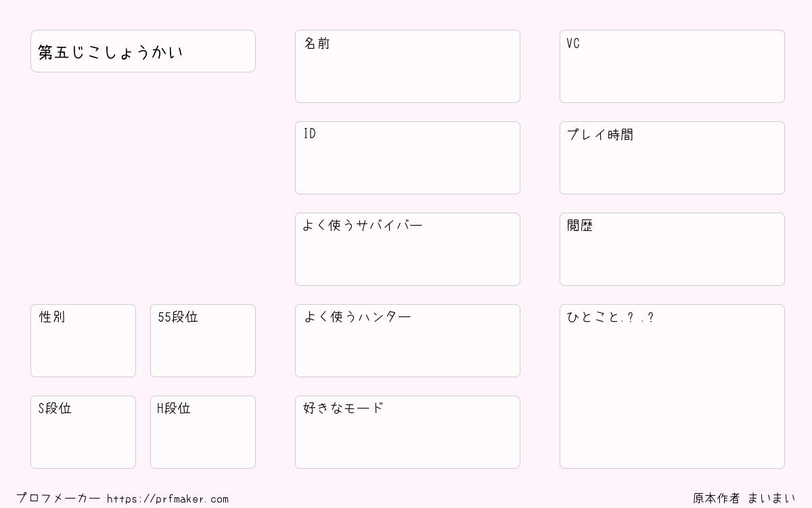Click the 原本作者 まいまい credit
This screenshot has height=508, width=812.
coord(744,499)
